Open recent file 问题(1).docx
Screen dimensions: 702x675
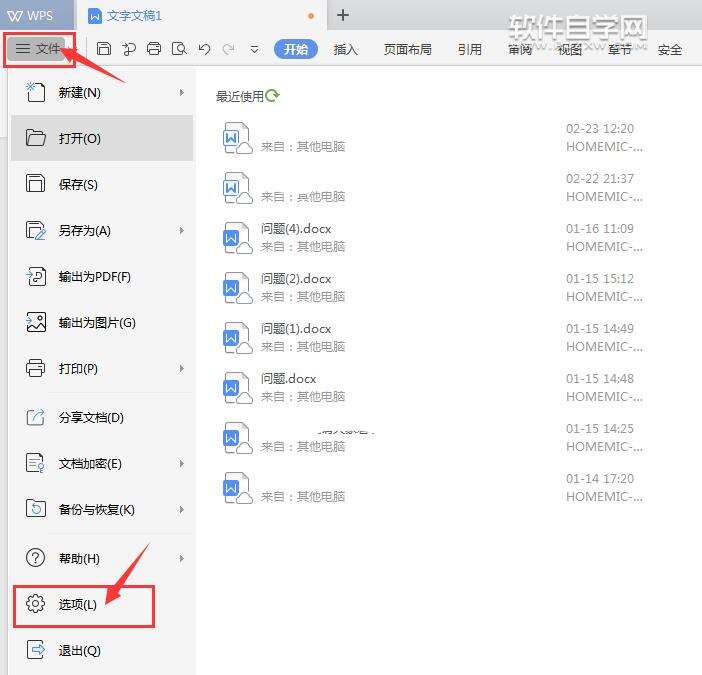click(x=432, y=338)
